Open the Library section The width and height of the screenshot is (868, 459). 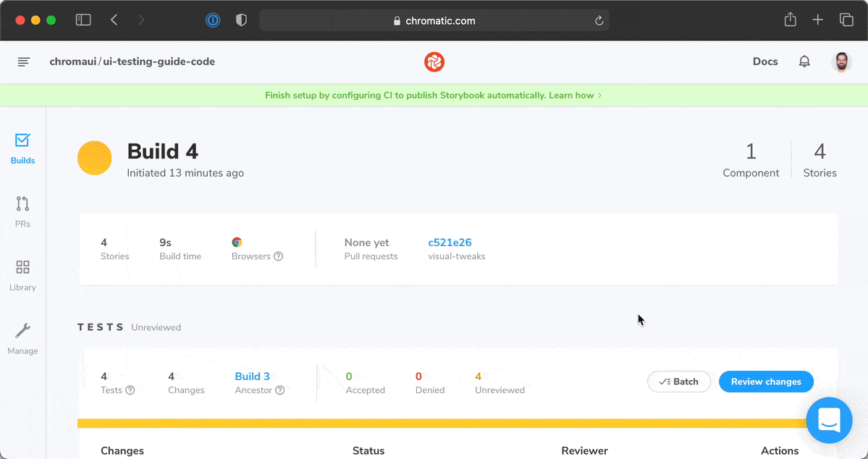(22, 275)
